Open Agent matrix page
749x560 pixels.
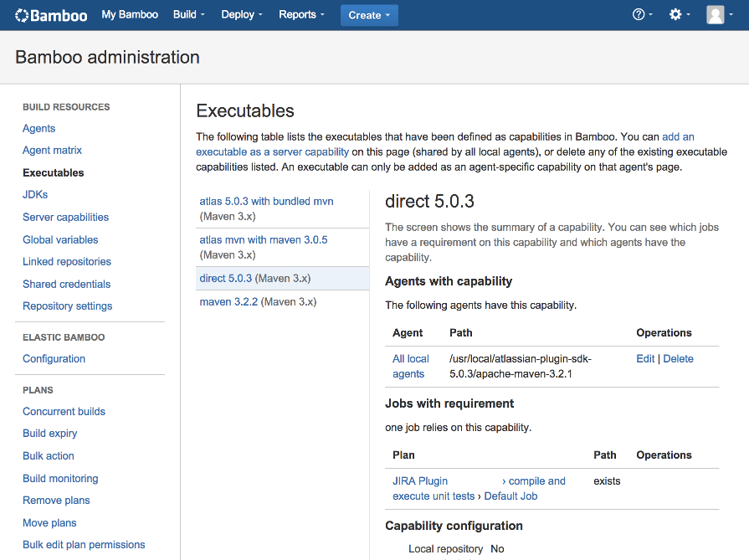click(52, 150)
